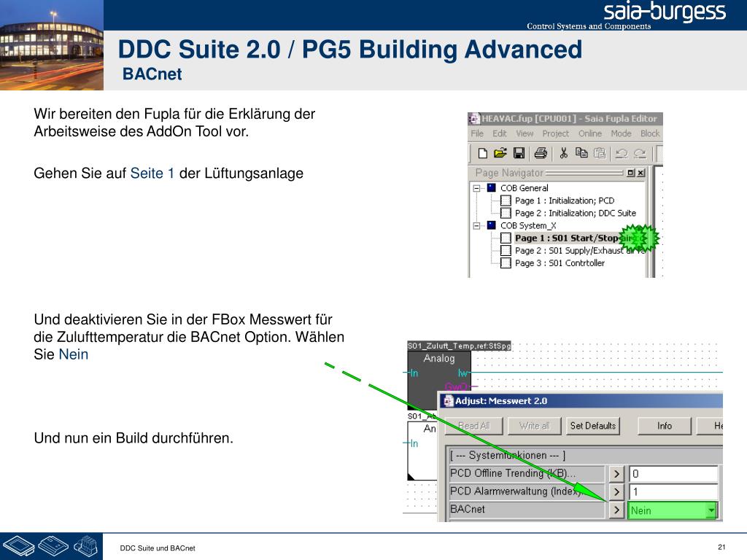Click arrow button next to PCD Offline Trending
Image resolution: width=747 pixels, height=560 pixels.
click(x=616, y=474)
